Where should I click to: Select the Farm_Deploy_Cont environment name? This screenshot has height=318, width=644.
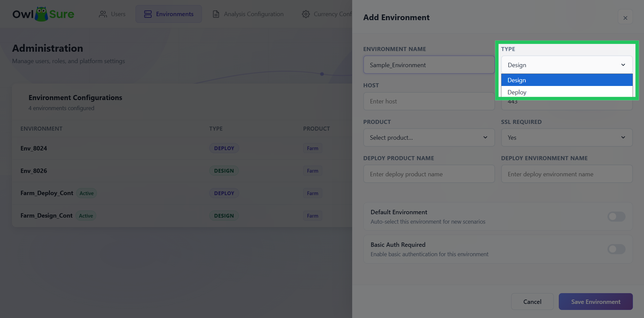47,193
